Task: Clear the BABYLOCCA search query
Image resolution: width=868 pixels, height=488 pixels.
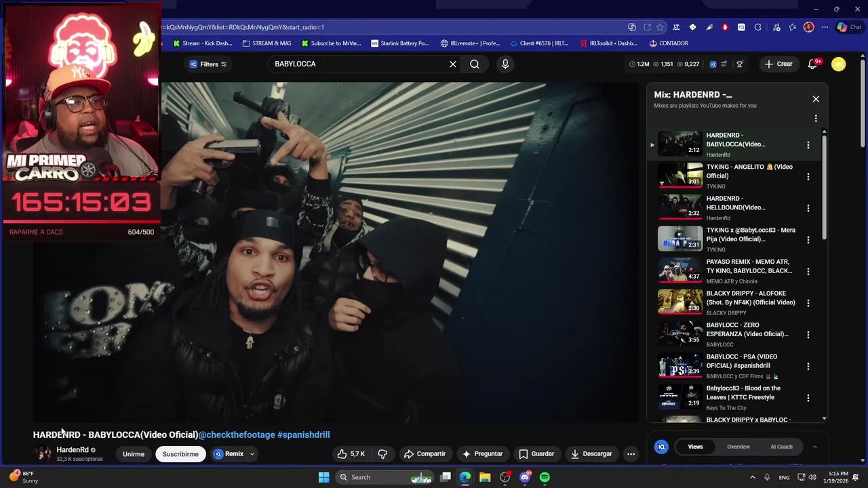Action: coord(453,64)
